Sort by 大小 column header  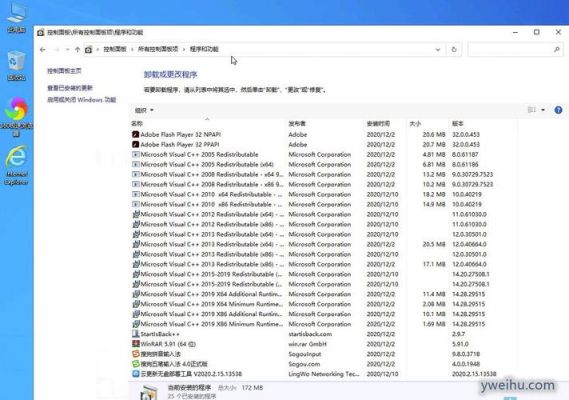click(415, 124)
